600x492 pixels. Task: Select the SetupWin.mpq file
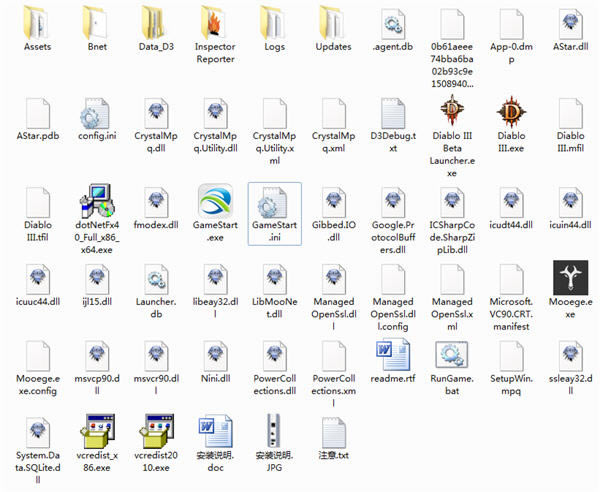click(512, 356)
